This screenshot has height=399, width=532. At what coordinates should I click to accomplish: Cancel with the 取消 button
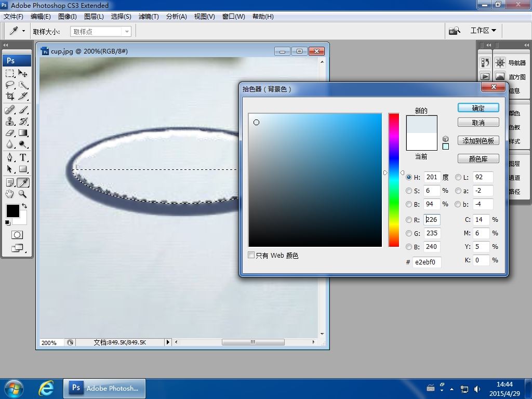pyautogui.click(x=478, y=123)
